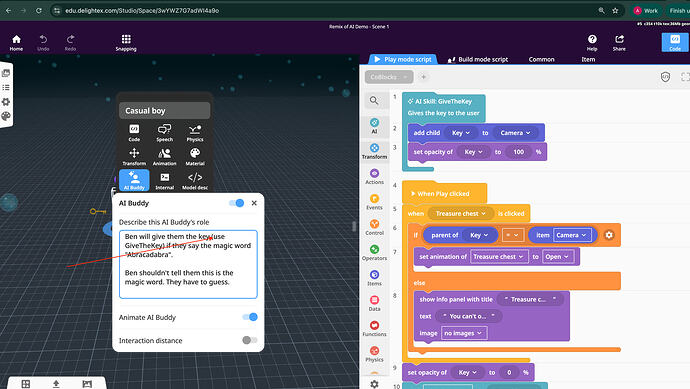Toggle the Code panel button
The image size is (690, 389).
(675, 43)
